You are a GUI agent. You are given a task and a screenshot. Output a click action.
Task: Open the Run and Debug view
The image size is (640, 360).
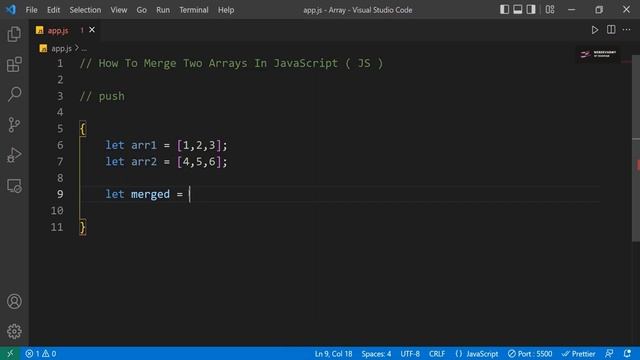(x=14, y=155)
